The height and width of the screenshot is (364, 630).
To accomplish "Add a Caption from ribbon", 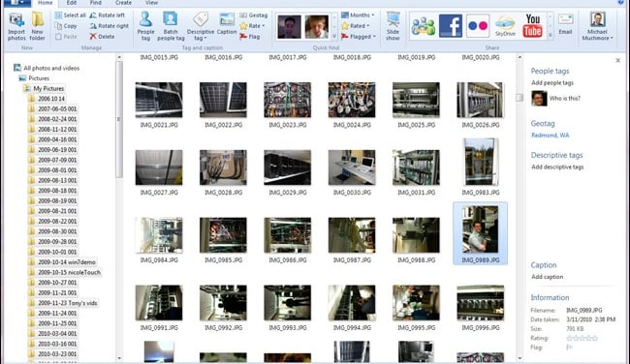I will tap(227, 24).
